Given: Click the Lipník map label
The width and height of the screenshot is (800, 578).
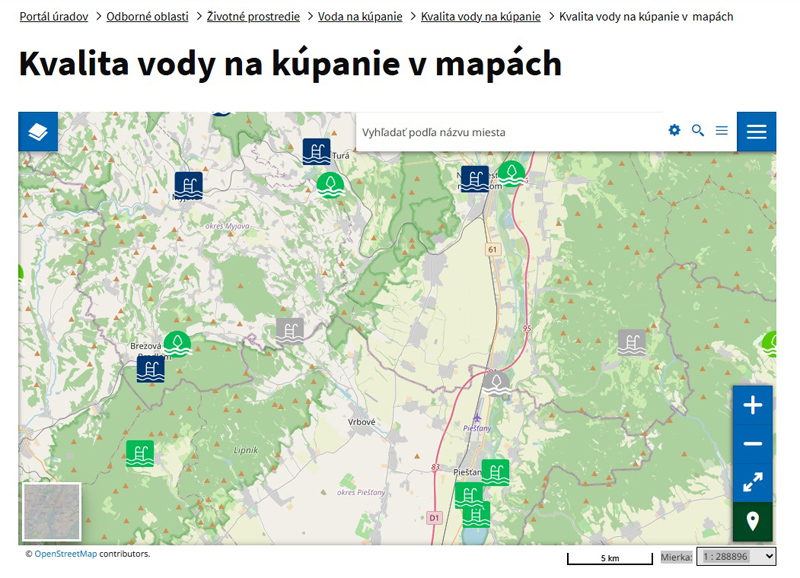Looking at the screenshot, I should pos(246,450).
